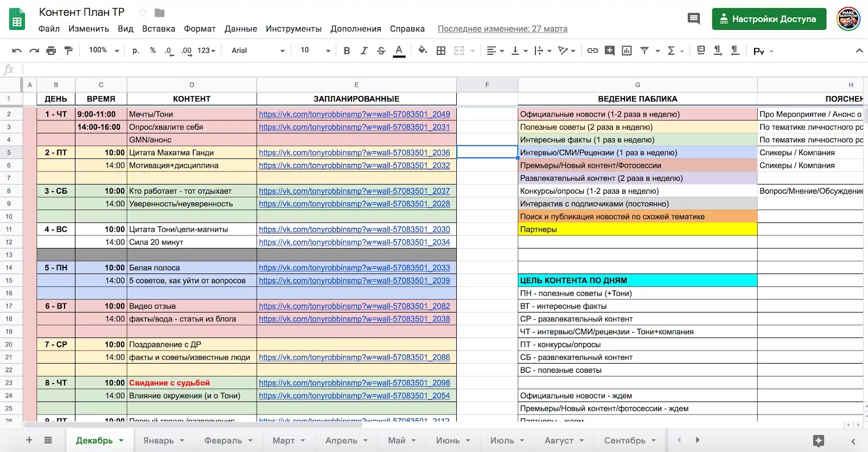Increase decimal places (.00 icon)
Screen dimensions: 868x452
[187, 50]
